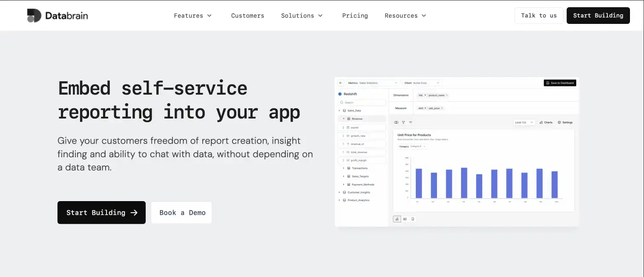Viewport: 644px width, 277px height.
Task: Click Start Building button with arrow
Action: tap(101, 213)
